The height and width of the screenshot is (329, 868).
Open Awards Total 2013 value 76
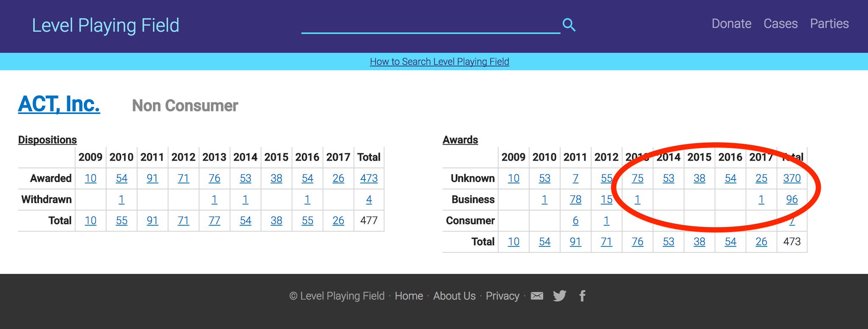point(637,242)
